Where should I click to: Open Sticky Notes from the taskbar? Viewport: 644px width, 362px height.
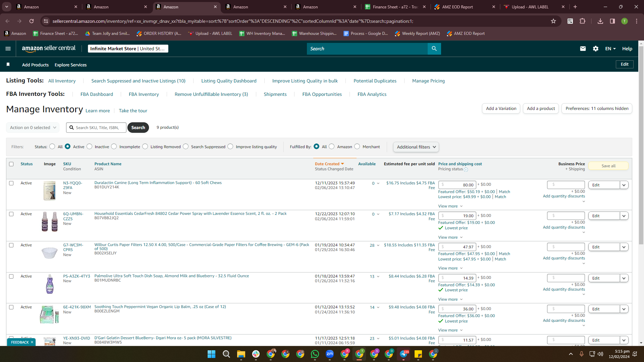[418, 354]
